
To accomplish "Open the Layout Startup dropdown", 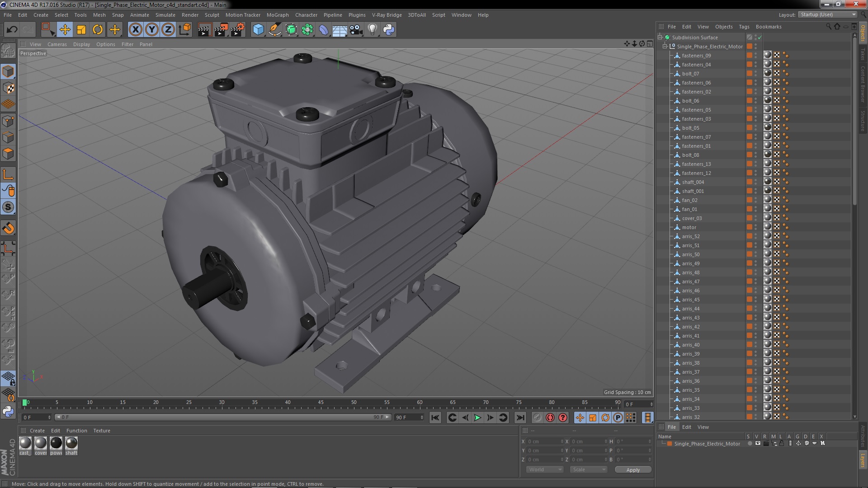I will click(827, 14).
